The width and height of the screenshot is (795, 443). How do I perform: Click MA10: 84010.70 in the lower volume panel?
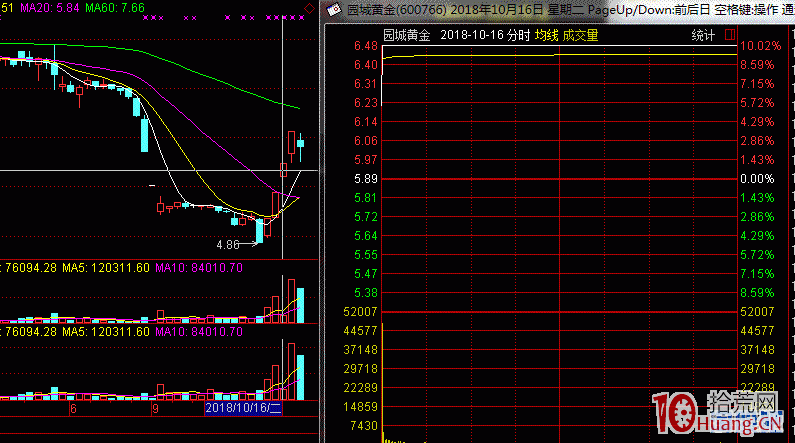click(x=199, y=331)
